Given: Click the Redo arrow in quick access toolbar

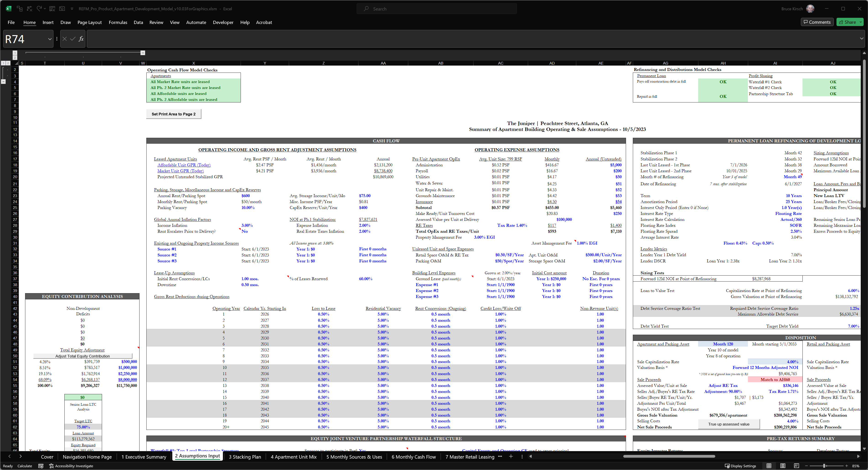Looking at the screenshot, I should (39, 9).
